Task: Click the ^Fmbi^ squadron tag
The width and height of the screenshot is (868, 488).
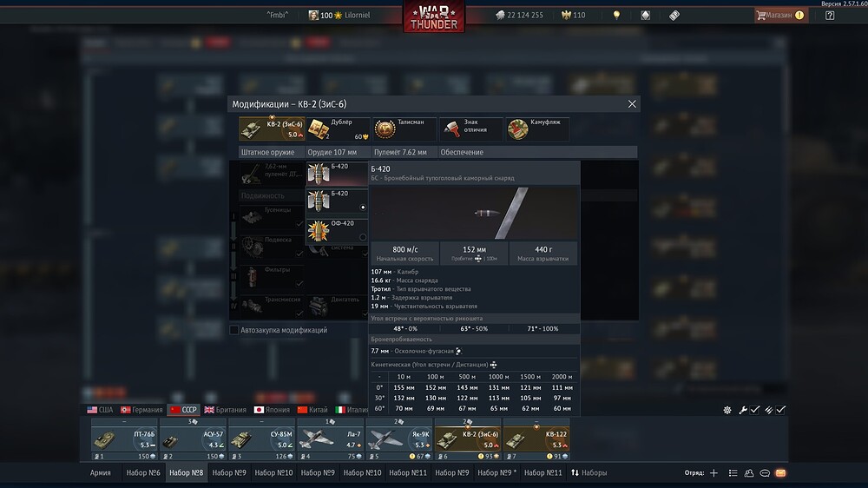Action: (x=278, y=16)
